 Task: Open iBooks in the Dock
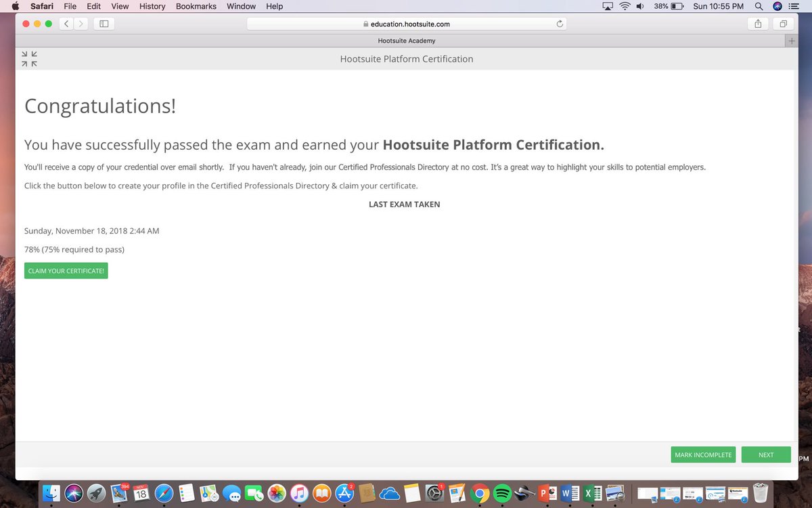click(321, 493)
